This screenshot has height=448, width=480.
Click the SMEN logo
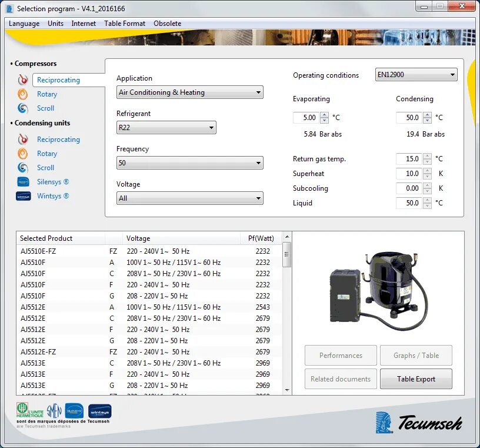click(x=54, y=410)
